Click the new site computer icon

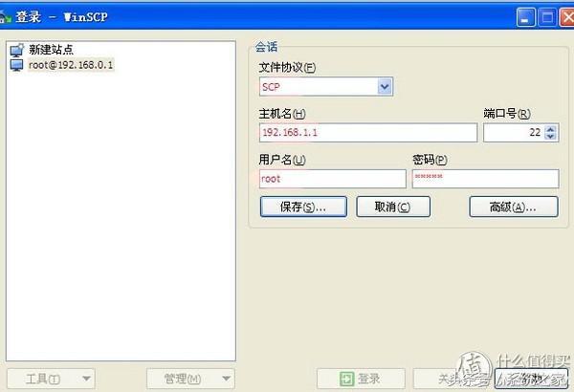(17, 50)
